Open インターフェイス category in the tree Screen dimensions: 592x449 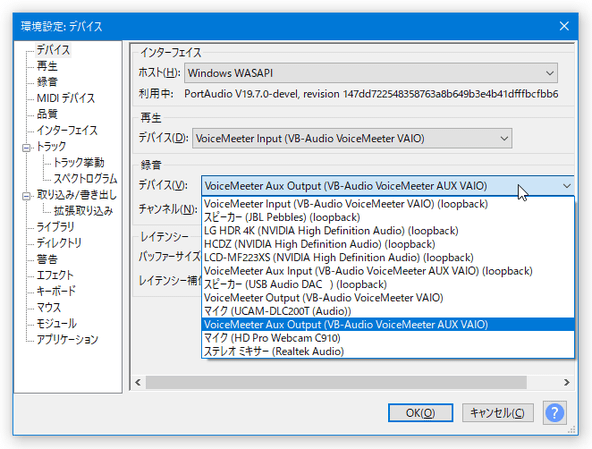tap(67, 130)
